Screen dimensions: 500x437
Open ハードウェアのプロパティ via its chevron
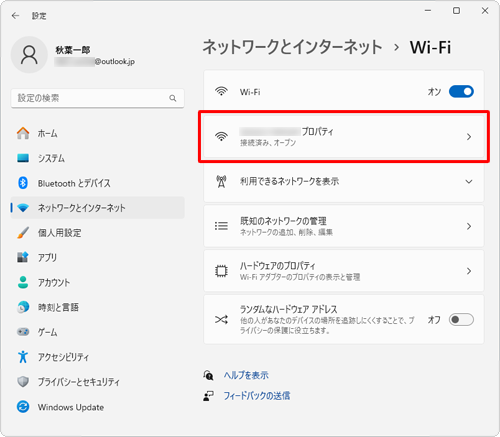click(469, 271)
